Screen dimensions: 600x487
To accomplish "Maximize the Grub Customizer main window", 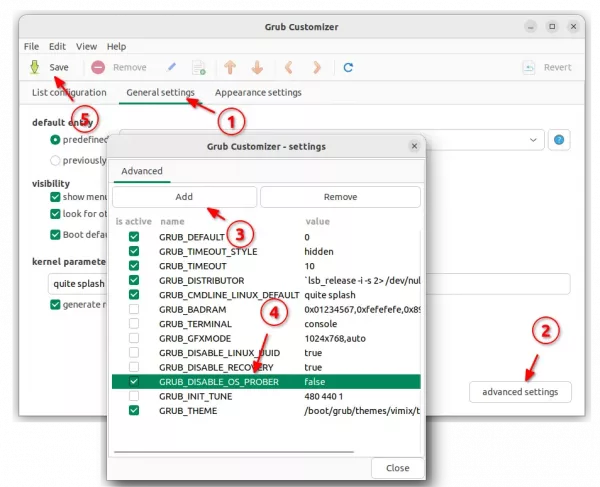I will (x=552, y=27).
